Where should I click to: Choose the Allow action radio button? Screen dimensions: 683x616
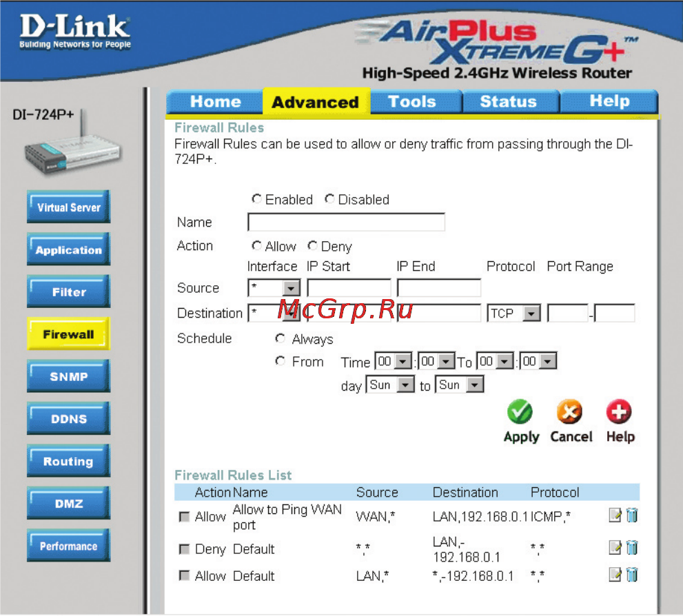[x=256, y=246]
